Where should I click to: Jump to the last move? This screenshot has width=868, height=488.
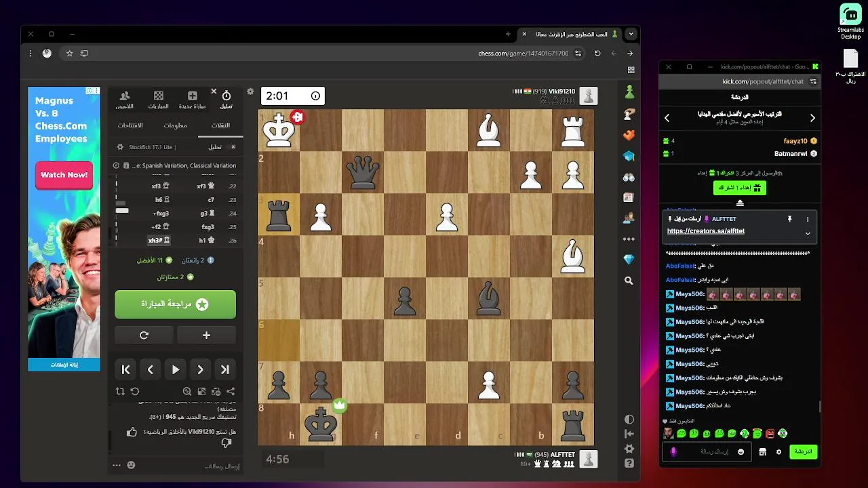tap(225, 369)
